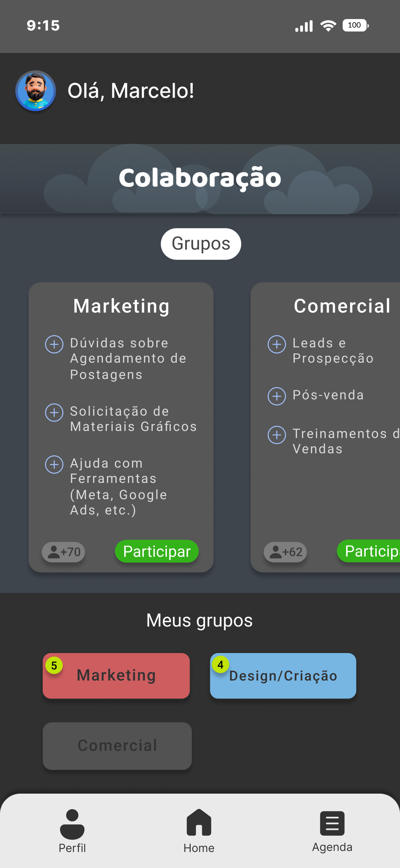400x868 pixels.
Task: Tap Participar button on Marketing card
Action: pyautogui.click(x=157, y=551)
